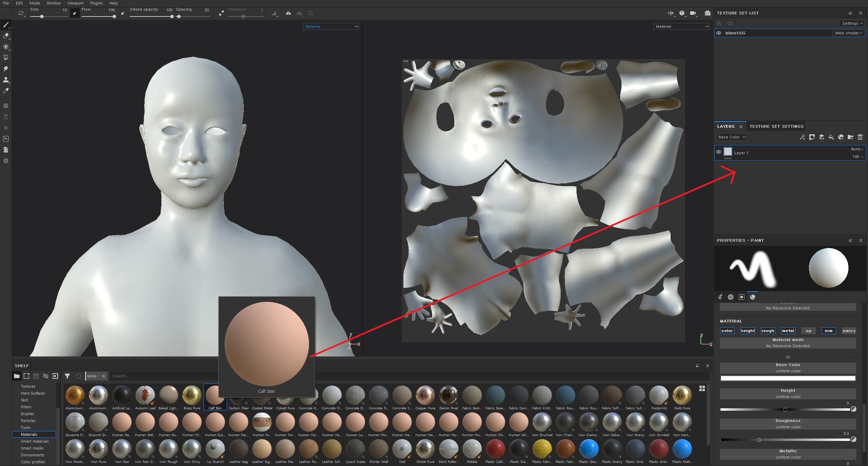Click the Add fill layer icon
This screenshot has width=868, height=466.
click(831, 137)
